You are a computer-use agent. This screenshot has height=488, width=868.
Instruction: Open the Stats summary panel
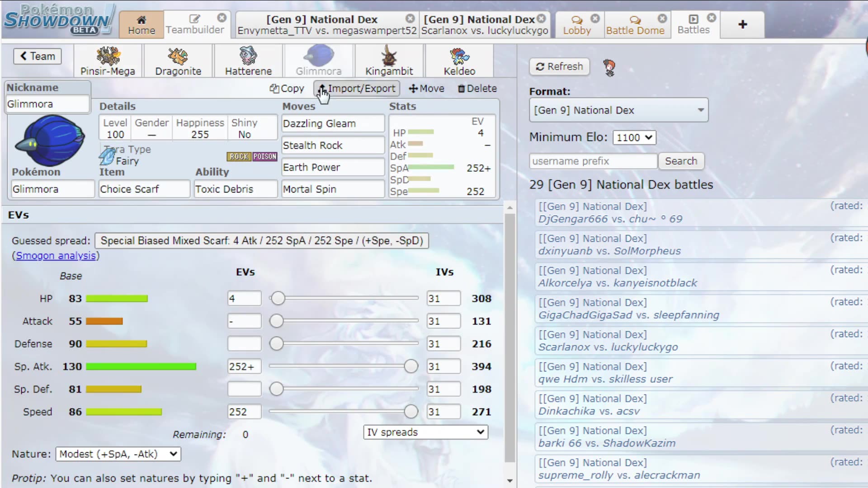pyautogui.click(x=442, y=156)
